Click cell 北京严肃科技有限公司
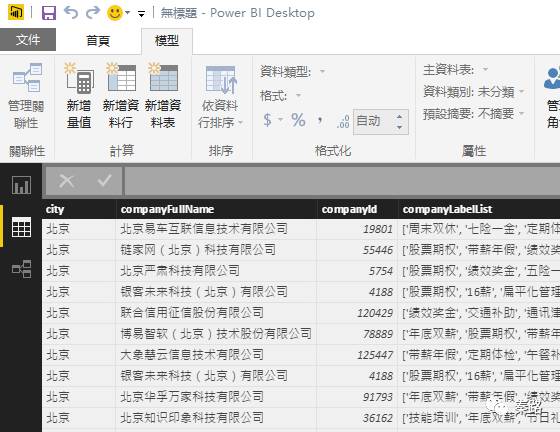Image resolution: width=560 pixels, height=432 pixels. click(216, 271)
